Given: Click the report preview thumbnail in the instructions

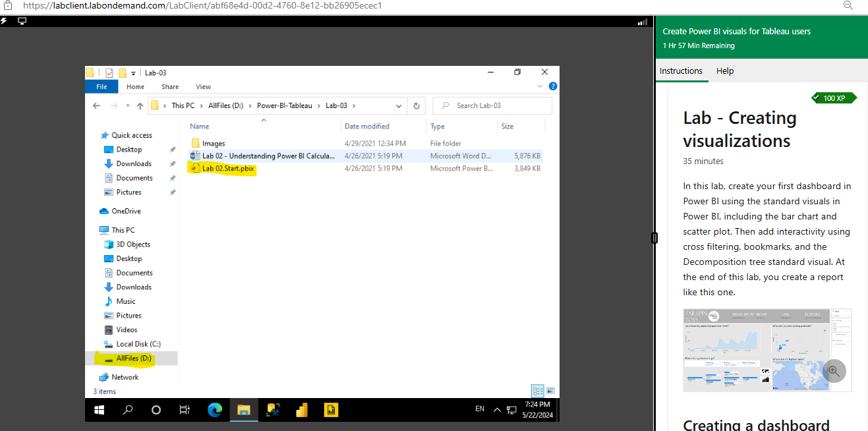Looking at the screenshot, I should coord(767,350).
